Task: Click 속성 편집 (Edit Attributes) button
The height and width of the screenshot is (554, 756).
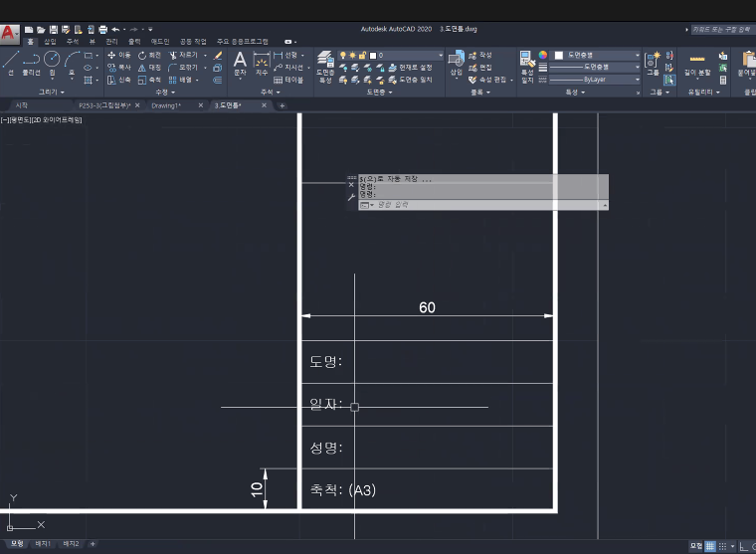Action: click(x=487, y=80)
